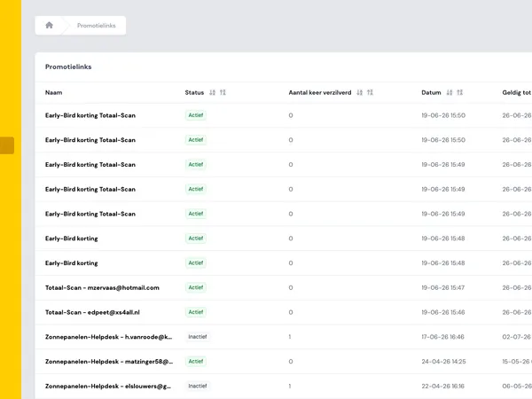
Task: Open the Zonnepanelen-Helpdesk - elslouwers@g... row
Action: click(284, 386)
